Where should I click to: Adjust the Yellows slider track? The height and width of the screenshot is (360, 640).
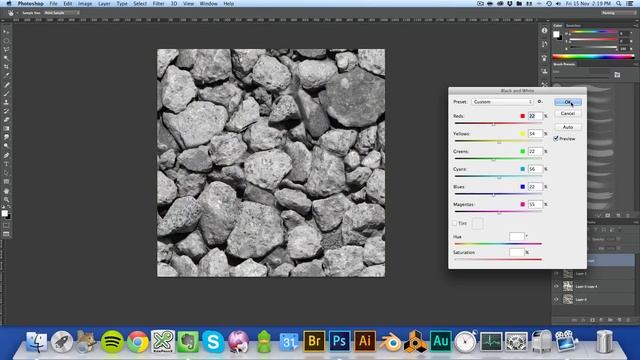498,141
